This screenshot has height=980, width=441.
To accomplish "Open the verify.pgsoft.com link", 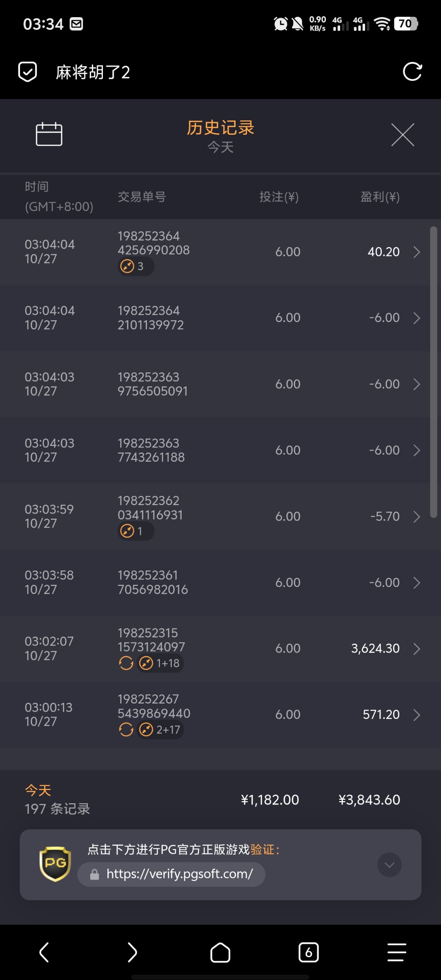I will (x=180, y=874).
